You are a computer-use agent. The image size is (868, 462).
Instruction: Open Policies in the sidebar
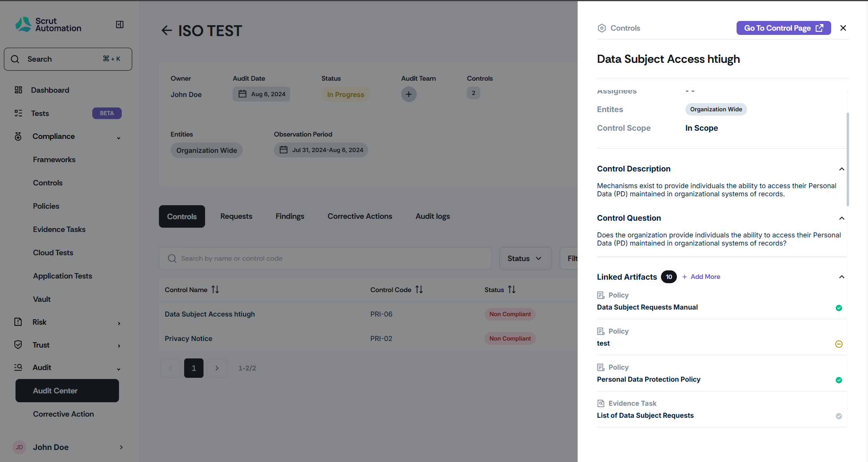coord(46,206)
